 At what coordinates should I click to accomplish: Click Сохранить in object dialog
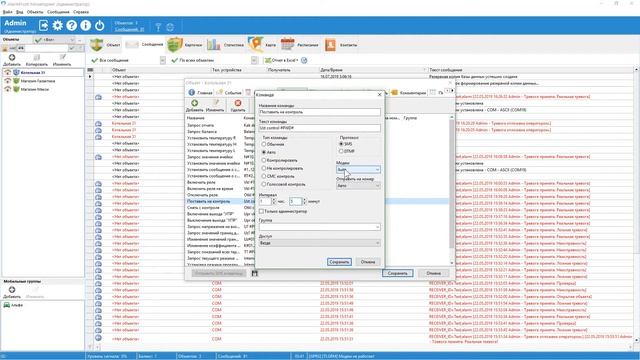click(398, 273)
